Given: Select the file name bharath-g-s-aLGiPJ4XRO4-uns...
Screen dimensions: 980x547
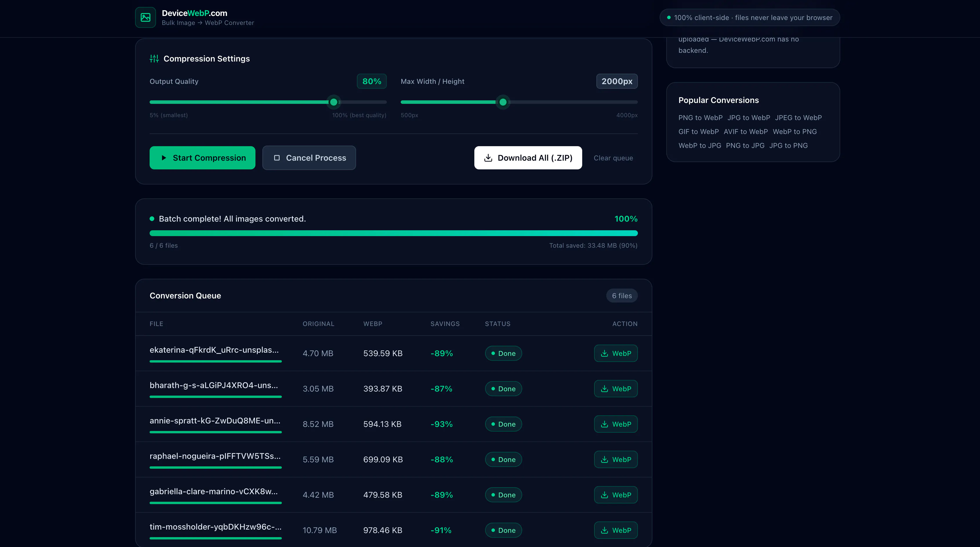Looking at the screenshot, I should click(x=213, y=385).
